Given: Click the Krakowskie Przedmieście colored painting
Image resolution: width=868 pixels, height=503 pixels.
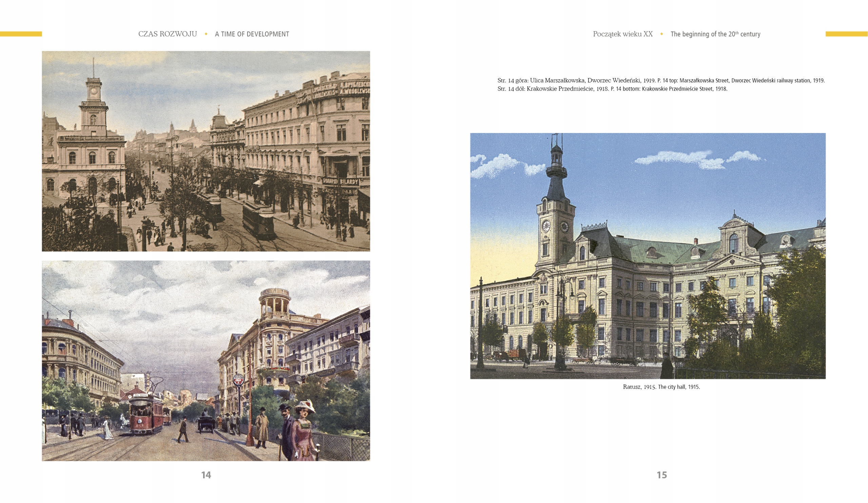Looking at the screenshot, I should tap(206, 360).
